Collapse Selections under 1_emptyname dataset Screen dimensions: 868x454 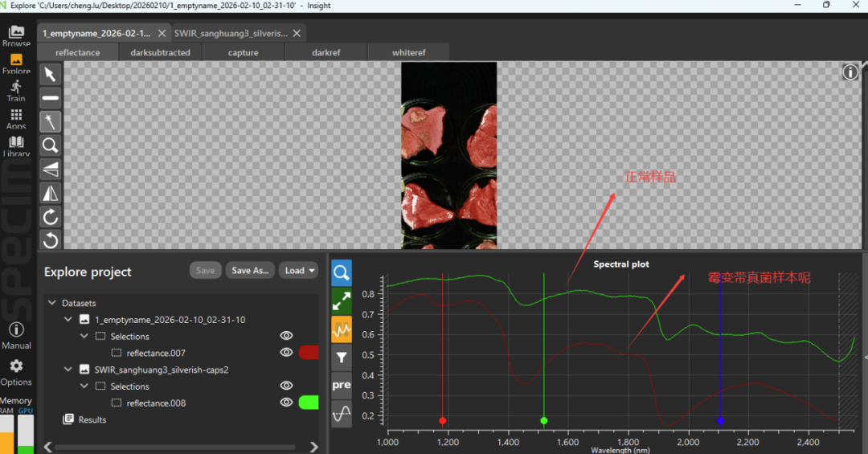coord(84,336)
